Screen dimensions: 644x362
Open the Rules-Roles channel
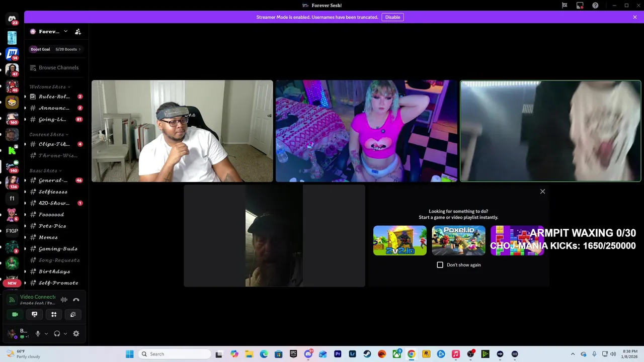(x=55, y=97)
